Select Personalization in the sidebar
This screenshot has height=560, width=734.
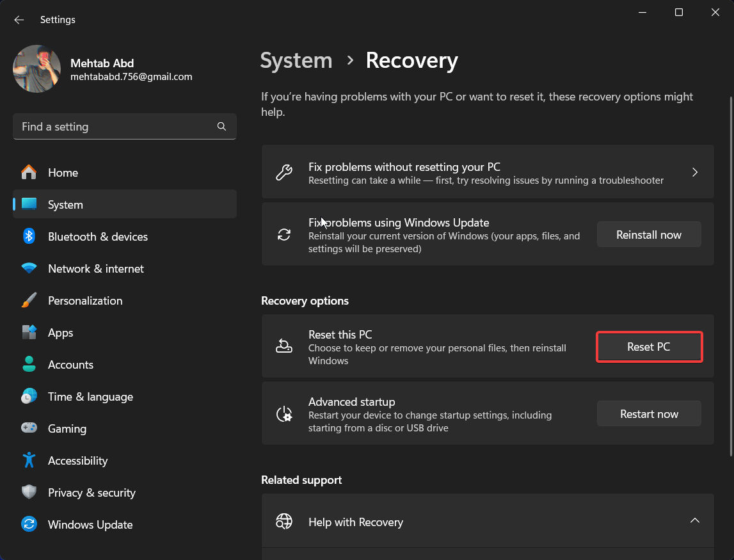pos(125,300)
